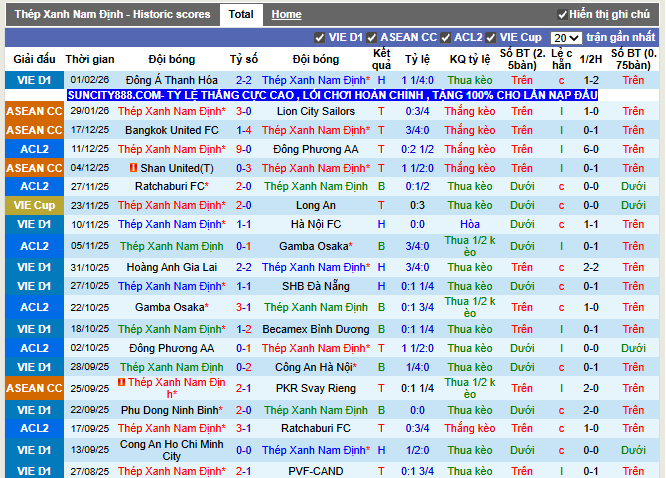This screenshot has width=666, height=478.
Task: Click the 0-2 score versus Công An Hà Nội
Action: click(243, 367)
